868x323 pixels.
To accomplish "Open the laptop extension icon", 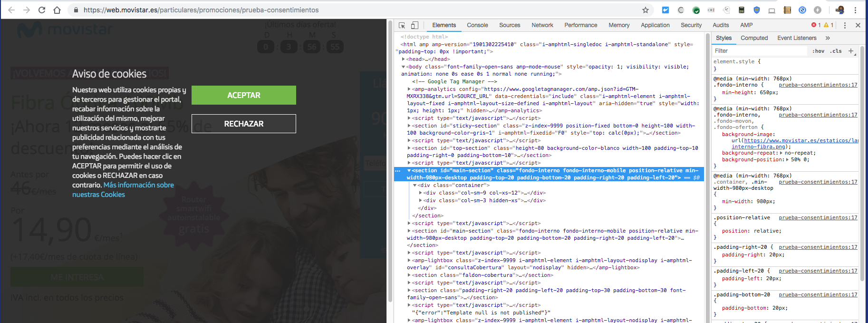I will pos(772,10).
